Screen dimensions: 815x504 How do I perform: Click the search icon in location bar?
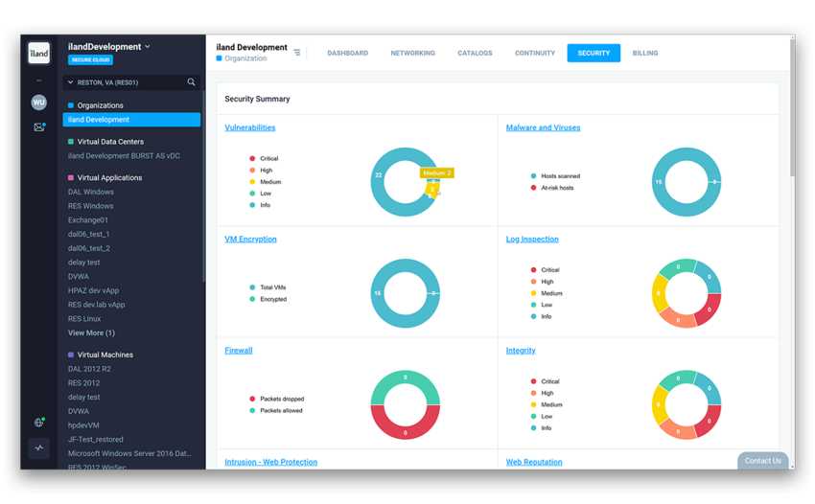(191, 82)
